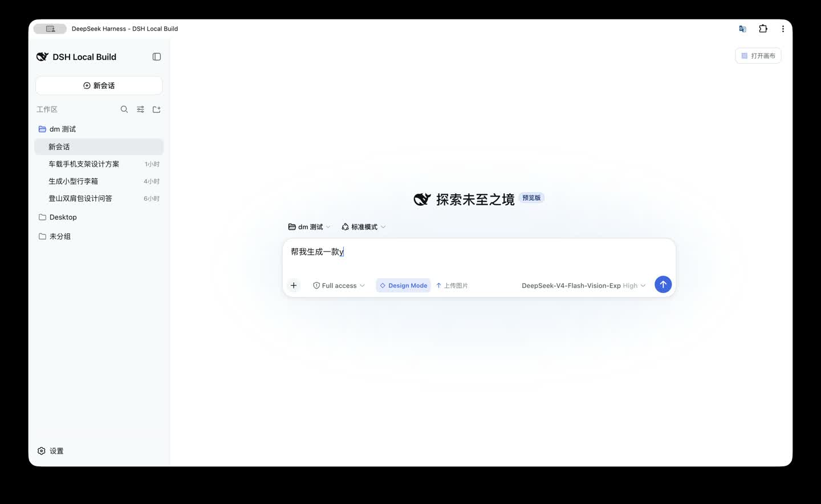Collapse the sidebar panel icon
This screenshot has width=821, height=504.
click(x=157, y=56)
